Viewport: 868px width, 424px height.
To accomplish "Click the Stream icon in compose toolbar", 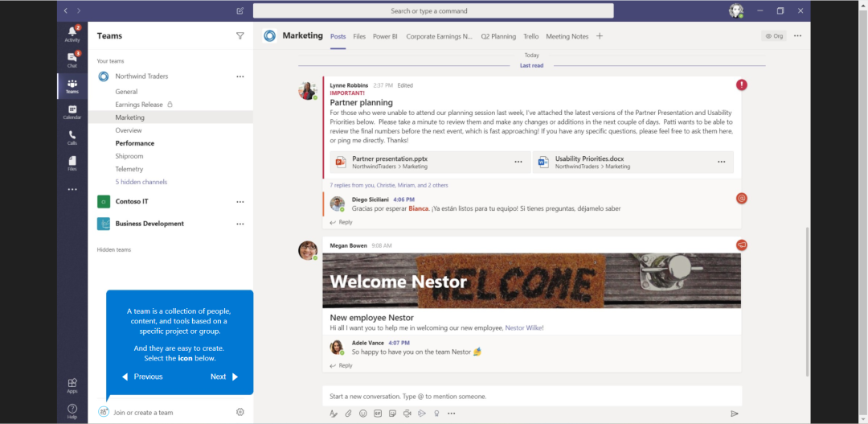I will [422, 413].
